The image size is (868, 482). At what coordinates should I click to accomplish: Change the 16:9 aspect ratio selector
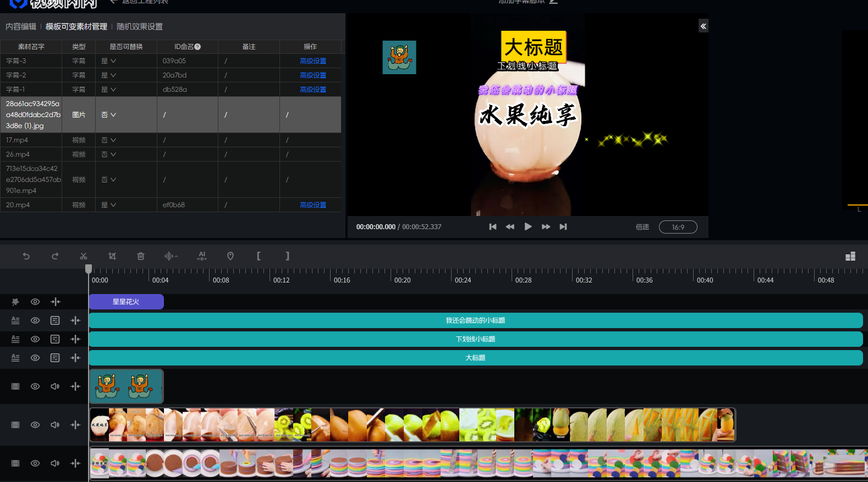678,227
